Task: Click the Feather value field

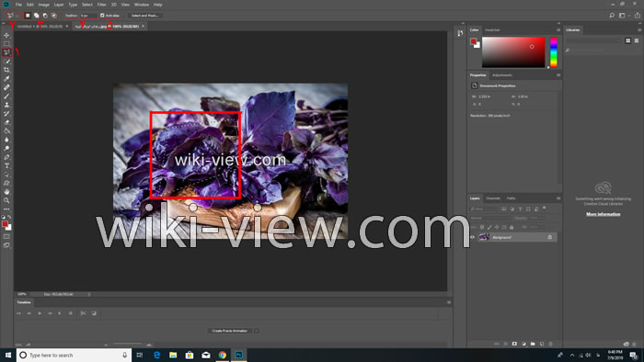Action: [x=88, y=16]
